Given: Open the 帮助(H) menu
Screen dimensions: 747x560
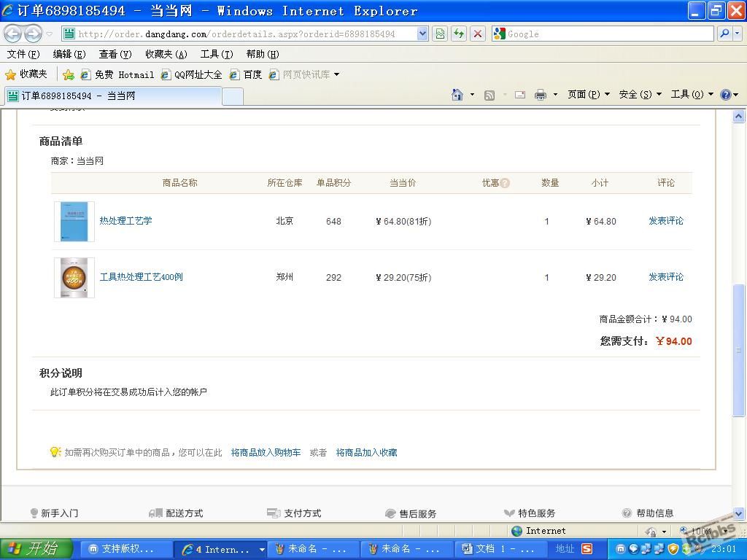Looking at the screenshot, I should [x=263, y=54].
